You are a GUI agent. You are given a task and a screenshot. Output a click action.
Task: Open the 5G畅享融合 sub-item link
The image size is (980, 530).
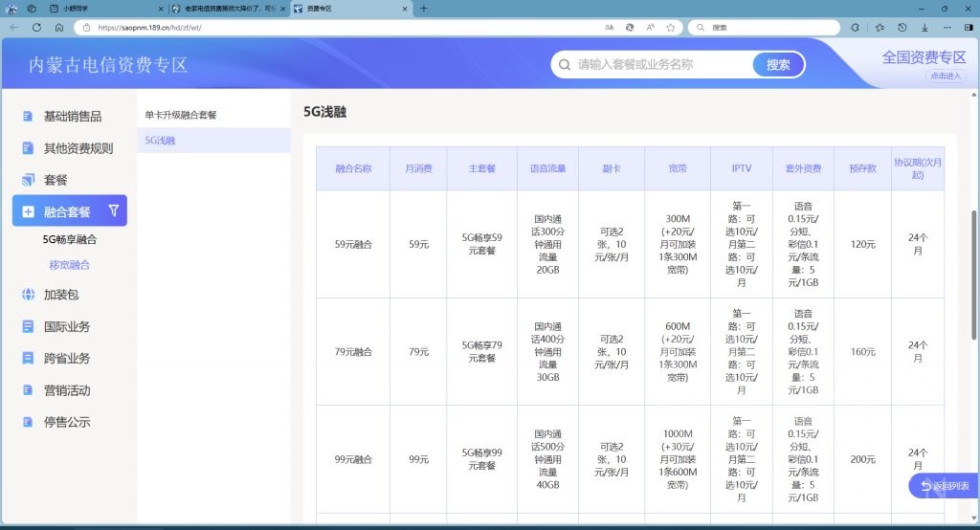tap(70, 239)
